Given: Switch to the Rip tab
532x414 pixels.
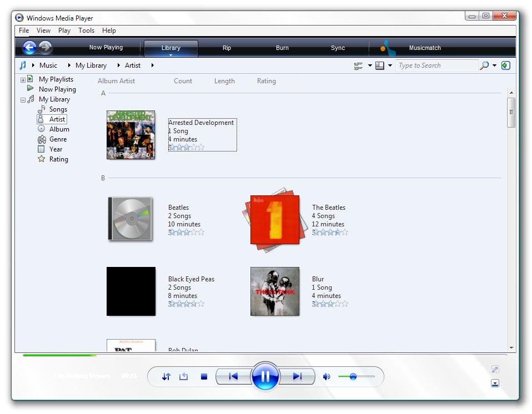Looking at the screenshot, I should 227,48.
